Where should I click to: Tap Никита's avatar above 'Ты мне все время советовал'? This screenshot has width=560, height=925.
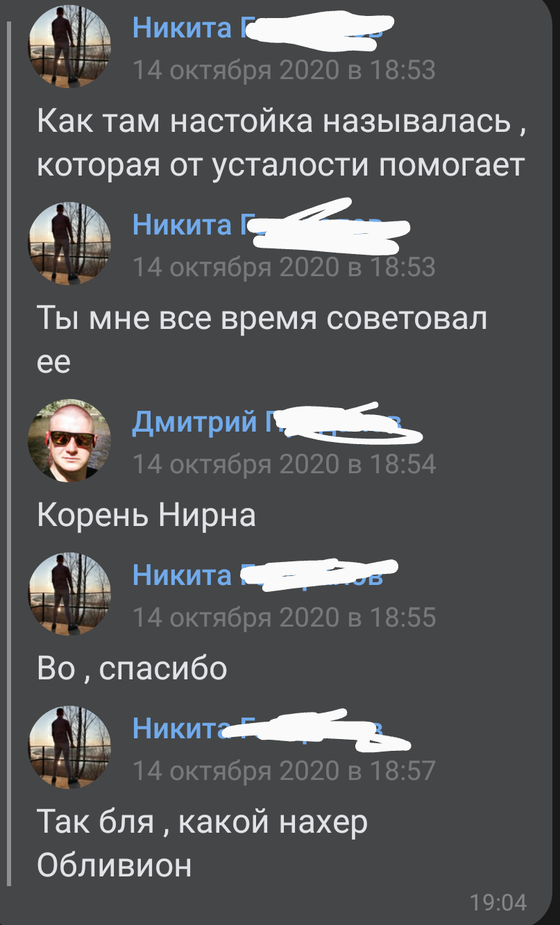click(x=69, y=244)
